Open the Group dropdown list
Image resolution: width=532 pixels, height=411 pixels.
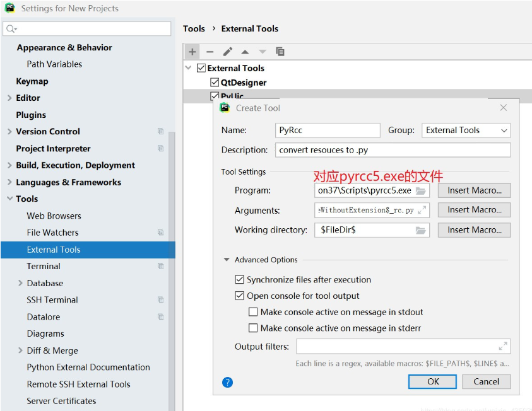(466, 130)
